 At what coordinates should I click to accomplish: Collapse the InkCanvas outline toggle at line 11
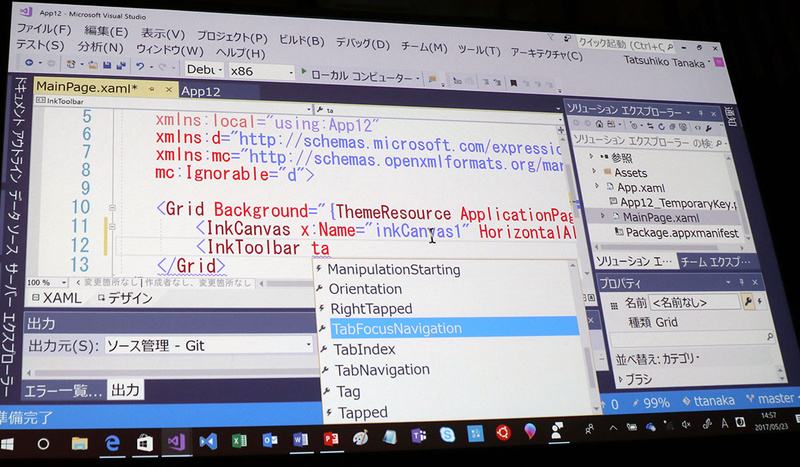point(112,227)
